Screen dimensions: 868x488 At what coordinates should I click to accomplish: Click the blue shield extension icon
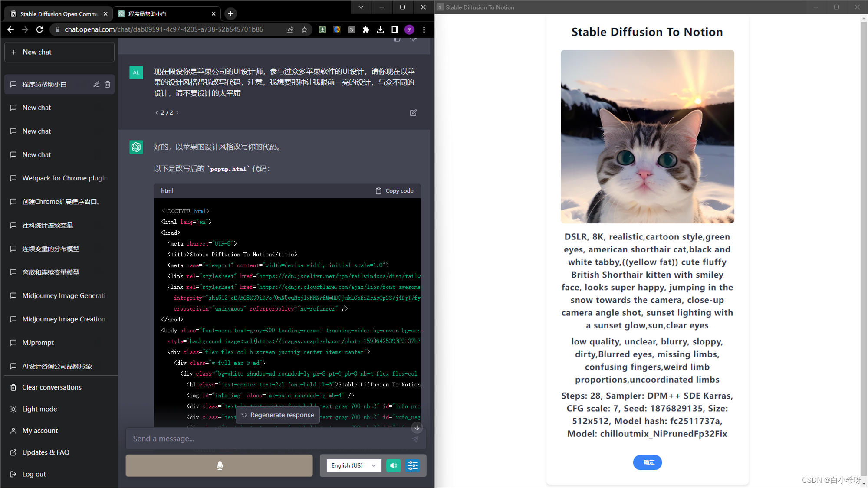337,29
